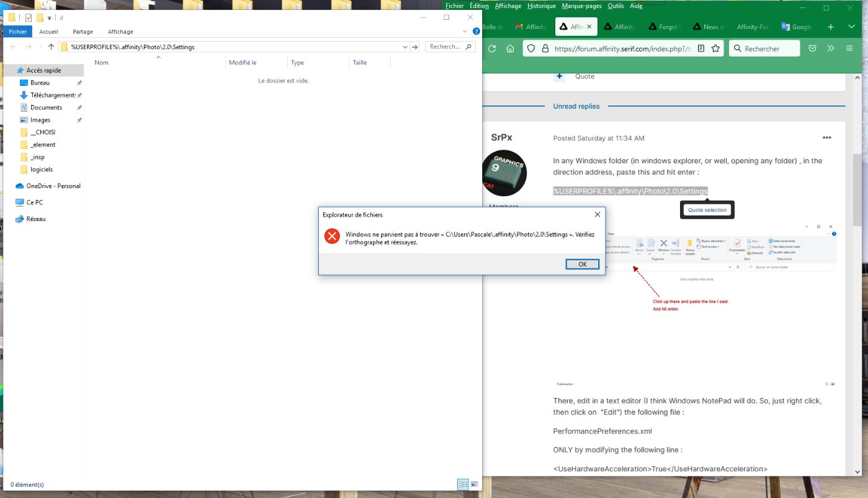Click the Firefox home icon

[510, 48]
